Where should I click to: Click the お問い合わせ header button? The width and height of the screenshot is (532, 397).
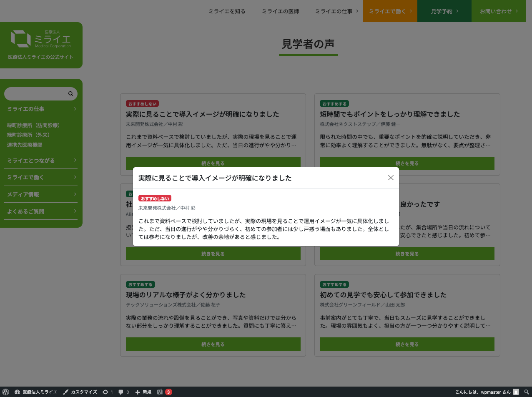point(498,11)
